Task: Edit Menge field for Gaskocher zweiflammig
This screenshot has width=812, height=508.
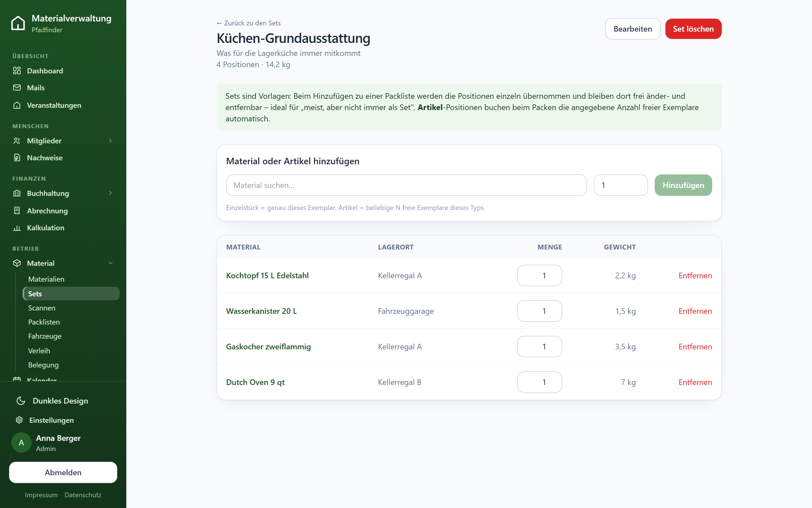Action: point(540,347)
